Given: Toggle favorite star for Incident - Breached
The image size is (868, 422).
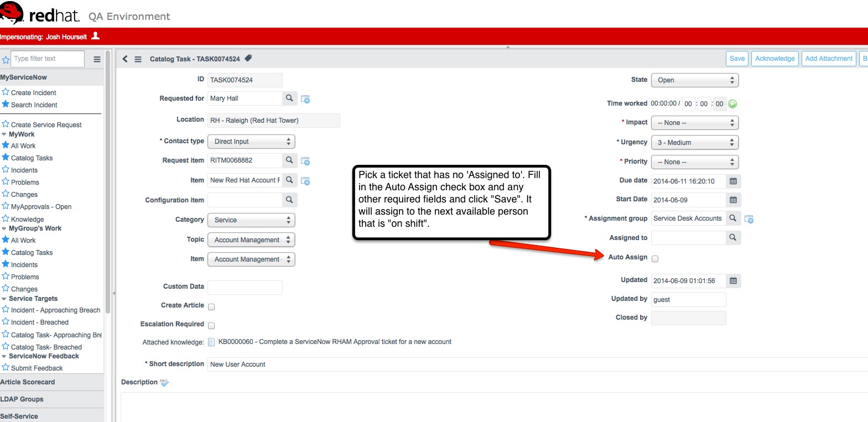Looking at the screenshot, I should [6, 321].
